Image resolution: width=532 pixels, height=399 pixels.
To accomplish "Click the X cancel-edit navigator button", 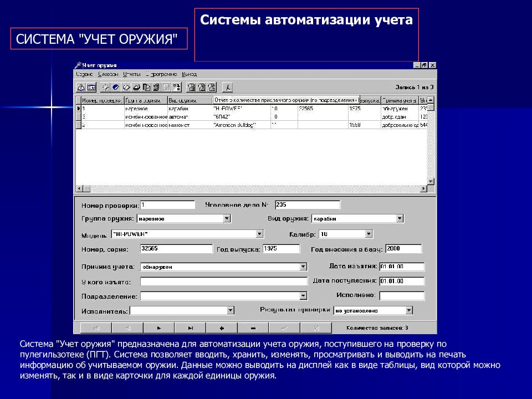I will [316, 328].
